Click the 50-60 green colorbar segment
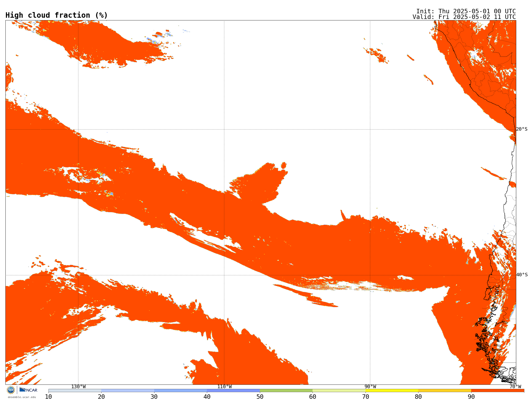Image resolution: width=532 pixels, height=400 pixels. [286, 391]
